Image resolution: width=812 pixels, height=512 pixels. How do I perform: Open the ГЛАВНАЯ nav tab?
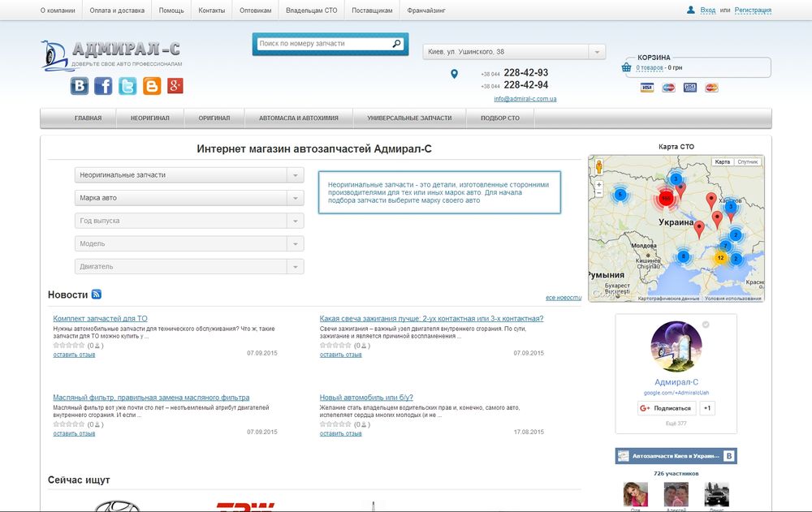pos(88,118)
